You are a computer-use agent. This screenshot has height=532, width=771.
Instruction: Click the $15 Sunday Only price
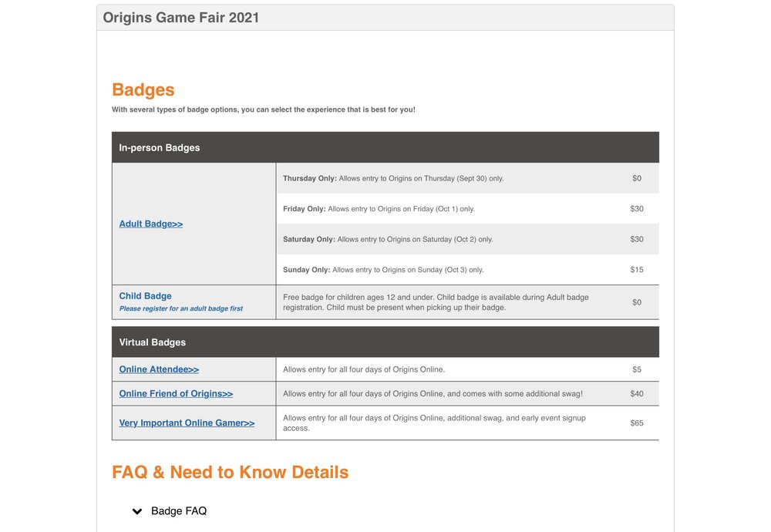click(x=637, y=269)
